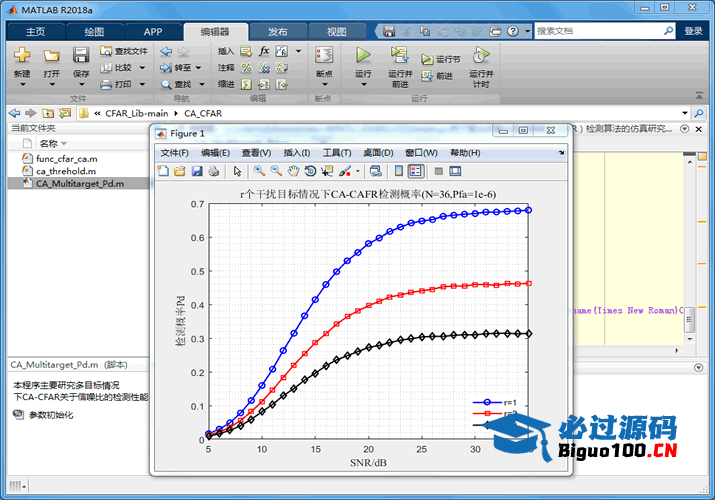Click the Open (打开) folder icon
The image size is (715, 500).
click(x=52, y=56)
